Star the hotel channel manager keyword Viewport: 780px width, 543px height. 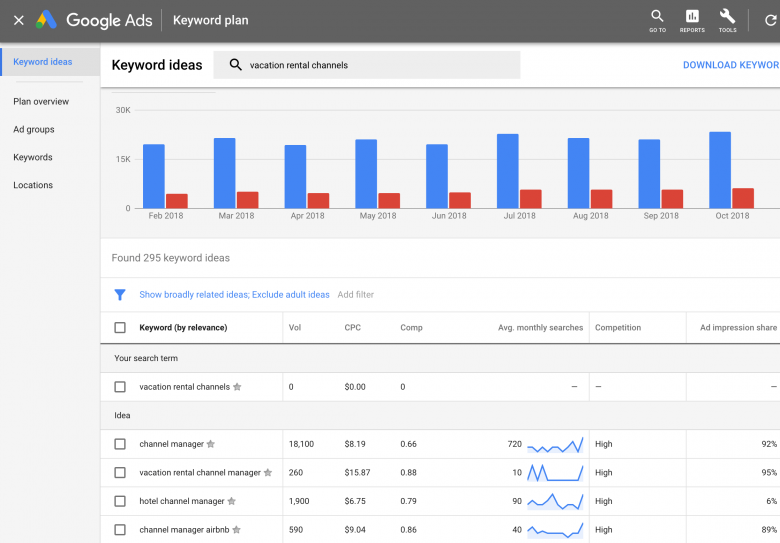click(x=231, y=501)
